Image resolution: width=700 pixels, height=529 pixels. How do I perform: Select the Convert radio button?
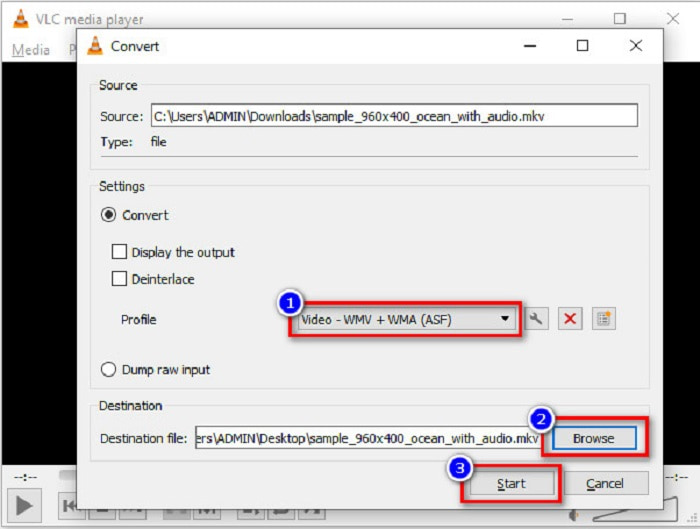(108, 215)
